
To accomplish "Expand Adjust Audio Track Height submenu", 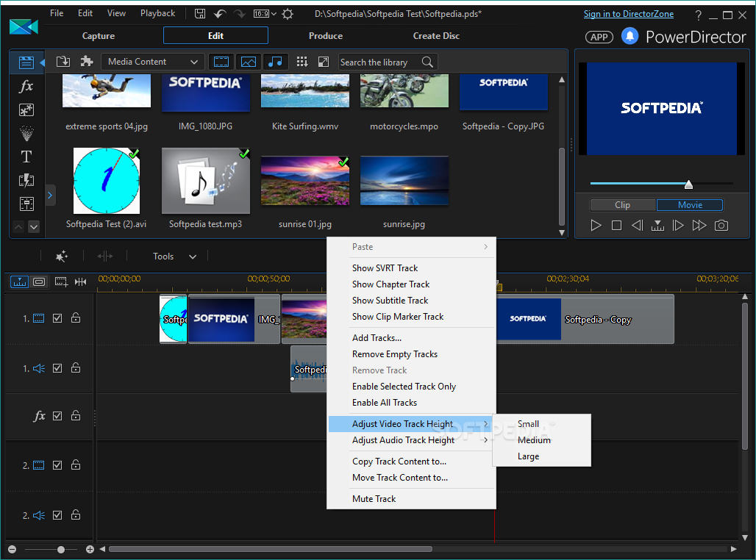I will point(411,440).
